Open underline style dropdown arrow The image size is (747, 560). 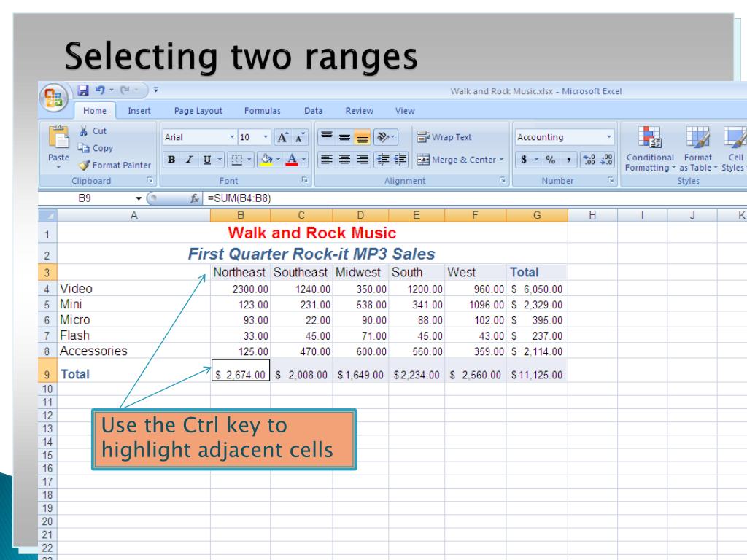(x=220, y=160)
